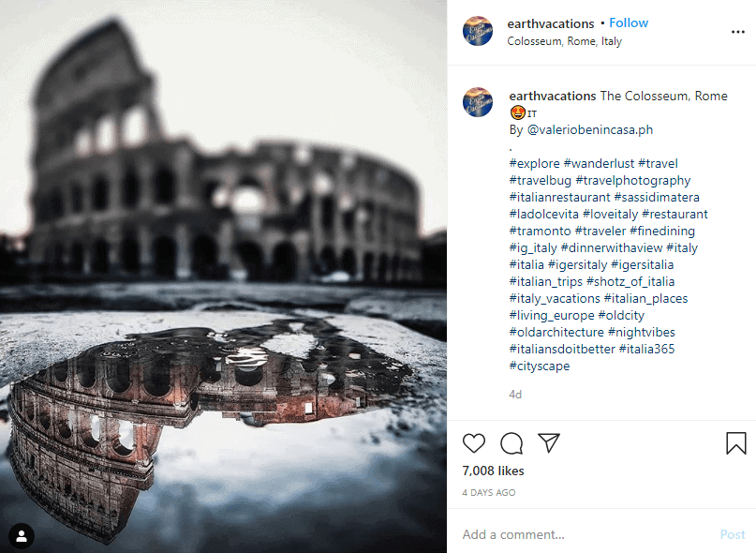Open the #travelphotography hashtag
Image resolution: width=756 pixels, height=553 pixels.
[x=633, y=181]
